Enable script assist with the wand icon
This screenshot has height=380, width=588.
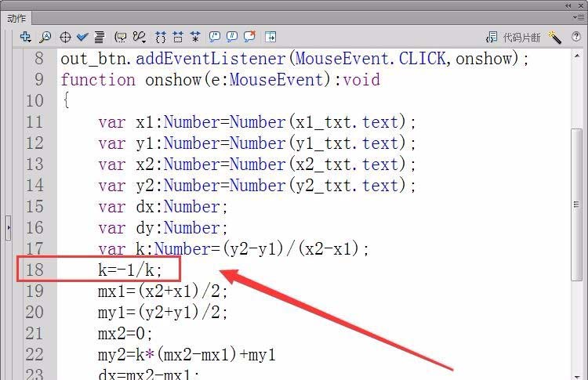[x=554, y=37]
